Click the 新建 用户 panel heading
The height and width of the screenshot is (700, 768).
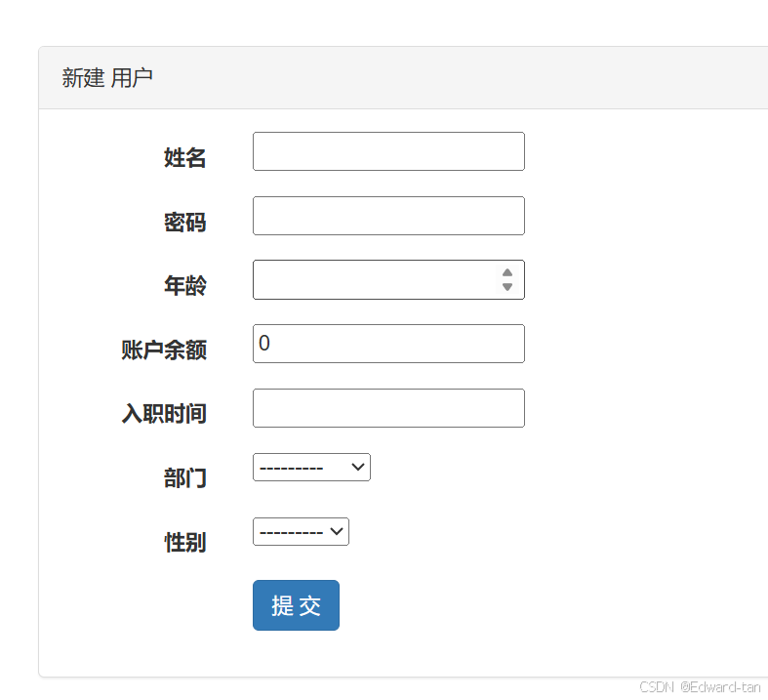pos(107,78)
